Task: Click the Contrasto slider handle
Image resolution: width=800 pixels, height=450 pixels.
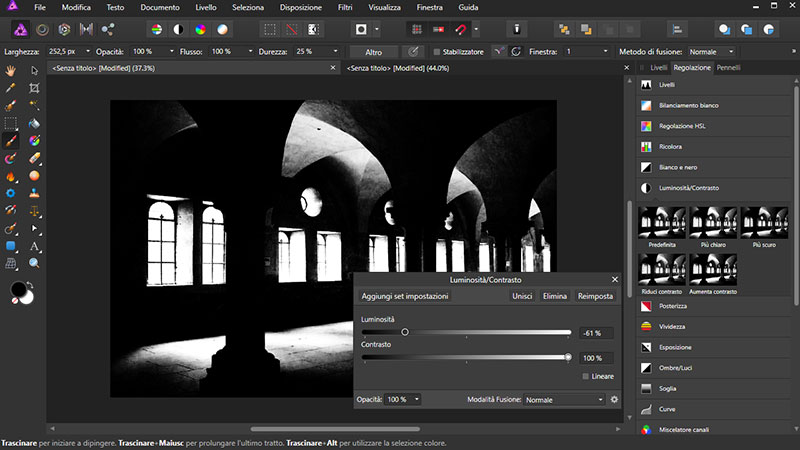Action: pos(568,357)
